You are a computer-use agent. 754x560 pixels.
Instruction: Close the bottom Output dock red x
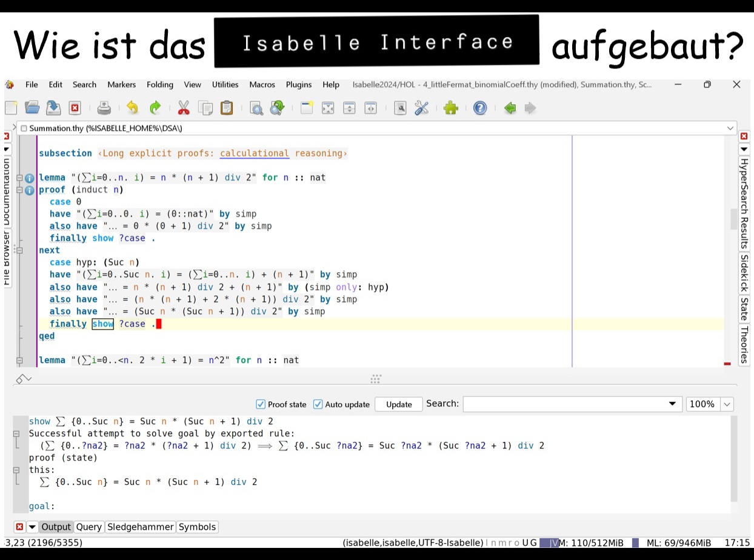click(x=19, y=527)
